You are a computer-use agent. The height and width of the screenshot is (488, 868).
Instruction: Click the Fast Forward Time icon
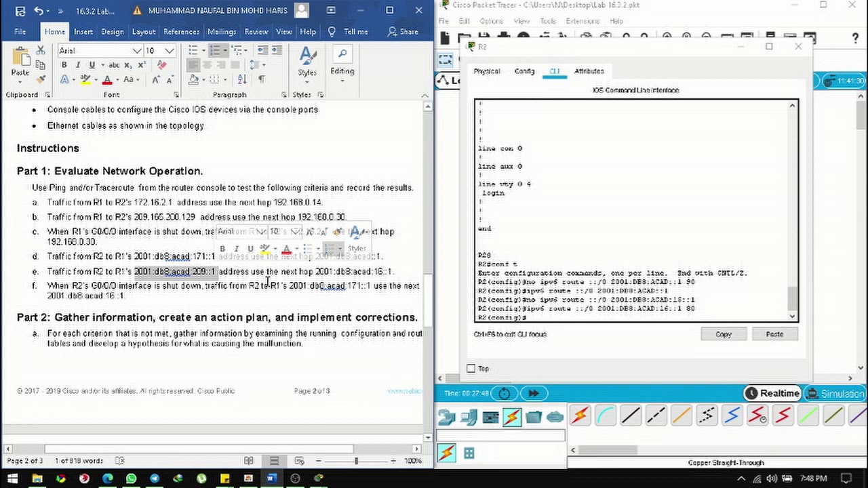click(534, 393)
